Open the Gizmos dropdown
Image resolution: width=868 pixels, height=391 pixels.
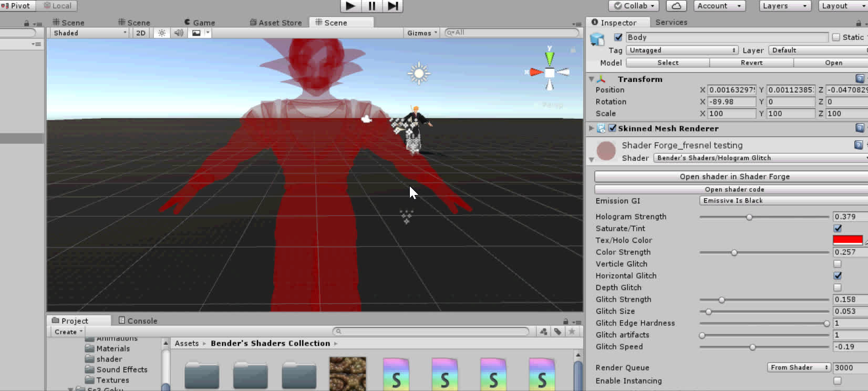(422, 33)
